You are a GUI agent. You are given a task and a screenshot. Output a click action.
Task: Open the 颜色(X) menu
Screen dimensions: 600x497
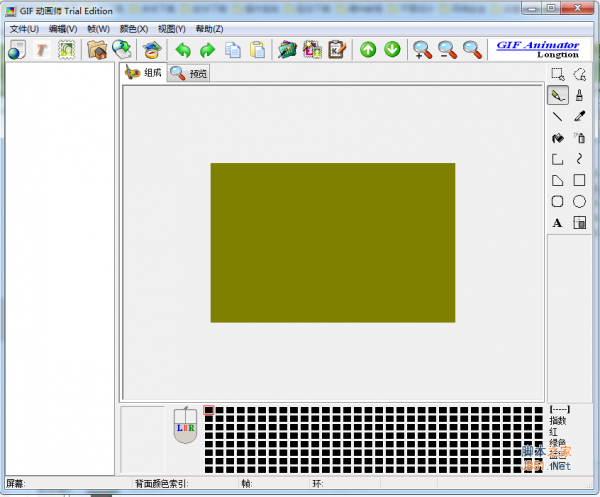pos(133,29)
